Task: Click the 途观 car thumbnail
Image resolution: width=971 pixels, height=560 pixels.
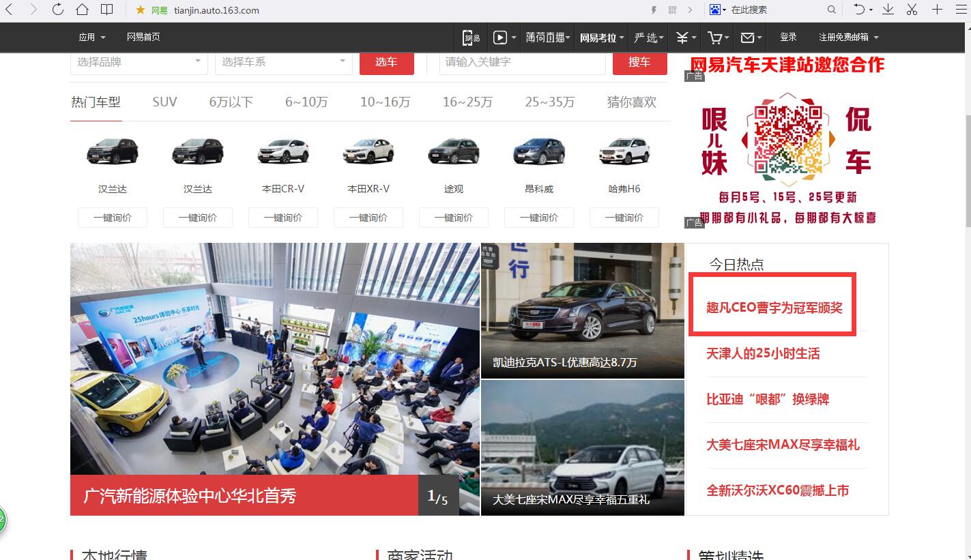Action: click(454, 151)
